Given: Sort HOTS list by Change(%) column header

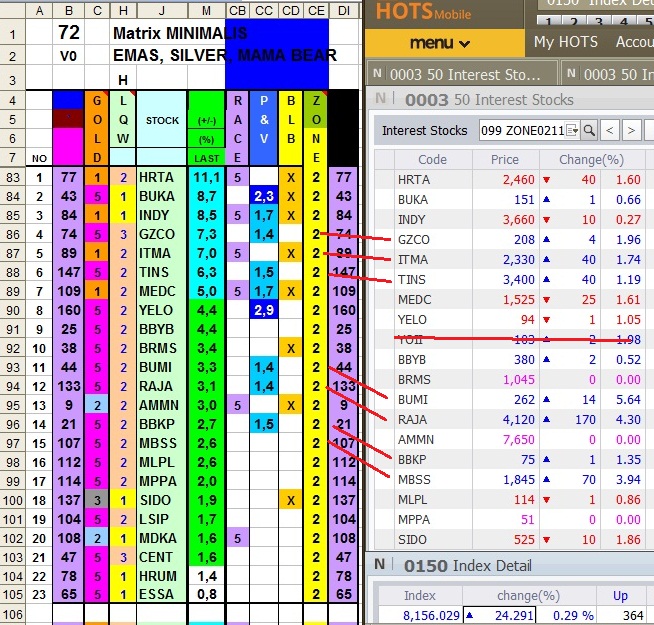Looking at the screenshot, I should click(x=591, y=159).
